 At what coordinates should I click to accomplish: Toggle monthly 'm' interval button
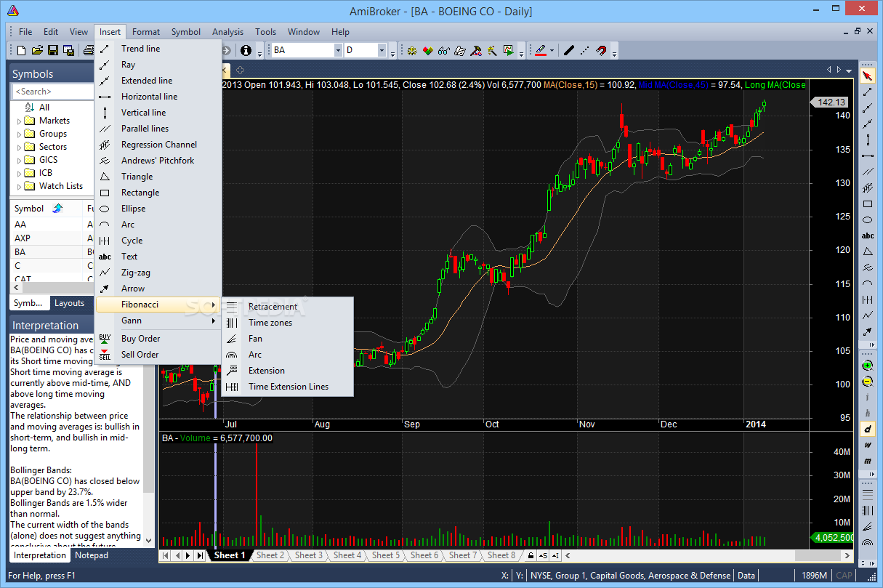pyautogui.click(x=868, y=461)
